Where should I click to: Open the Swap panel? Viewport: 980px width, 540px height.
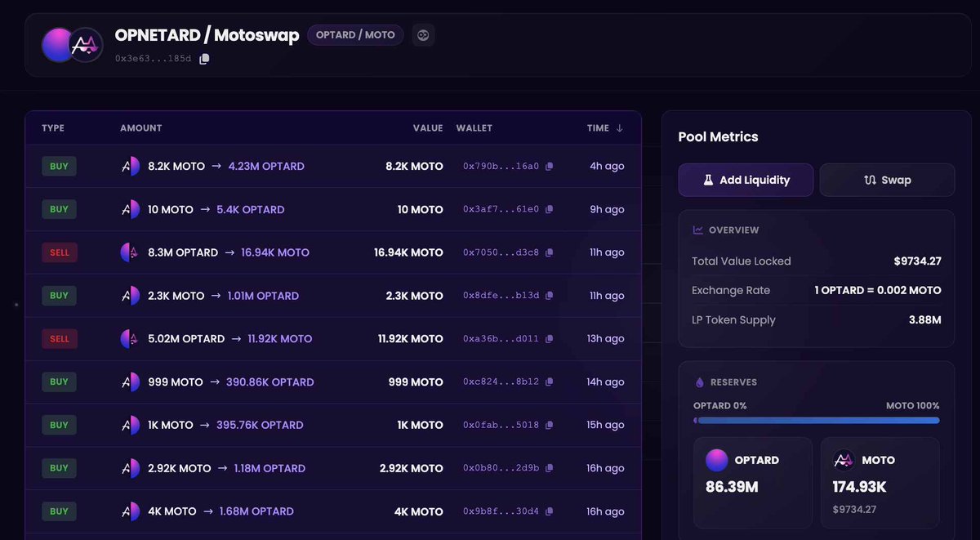(887, 180)
